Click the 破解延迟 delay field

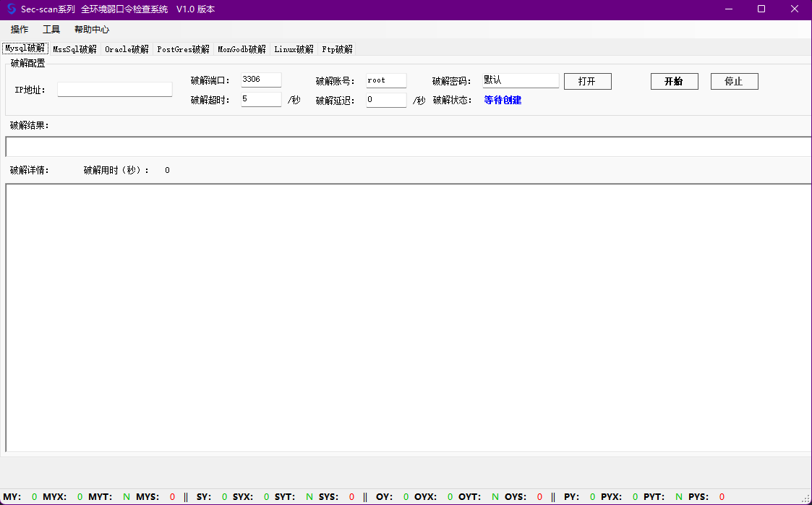tap(386, 100)
